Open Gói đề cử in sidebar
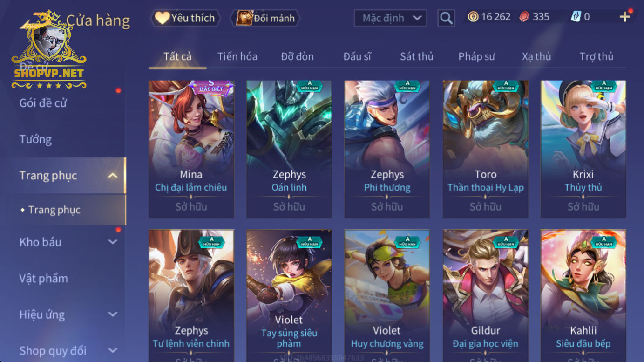644x362 pixels. coord(43,103)
